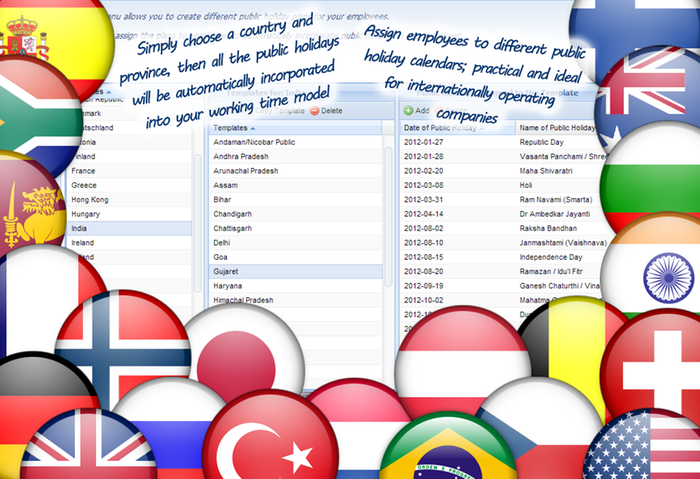Click the Templates list vertical scrollbar
This screenshot has height=479, width=700.
click(388, 217)
